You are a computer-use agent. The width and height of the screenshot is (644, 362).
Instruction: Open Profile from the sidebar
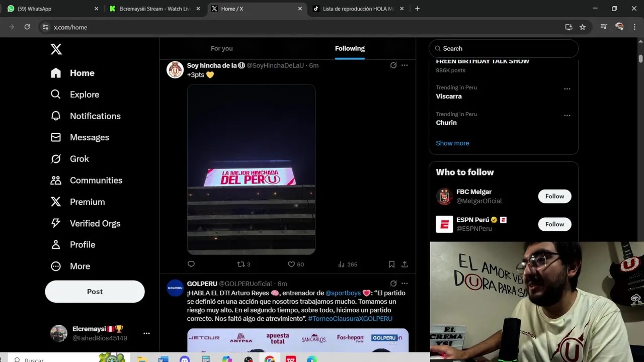click(x=72, y=245)
